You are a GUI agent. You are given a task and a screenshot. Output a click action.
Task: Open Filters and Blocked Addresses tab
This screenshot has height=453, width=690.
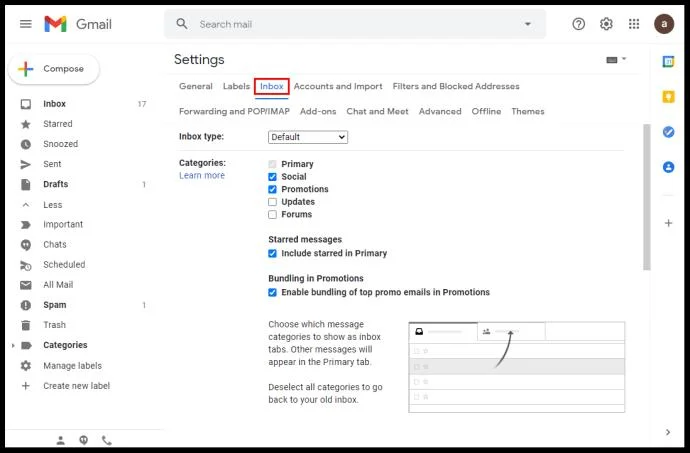[x=456, y=86]
